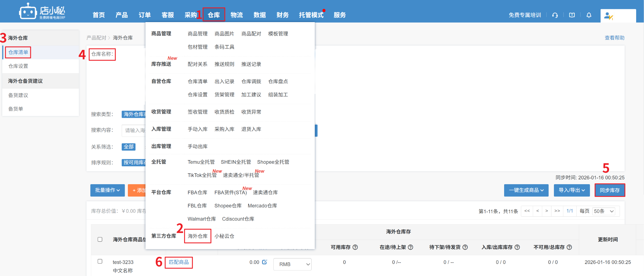Toggle the select-all checkbox in table header
This screenshot has width=644, height=276.
pos(100,239)
